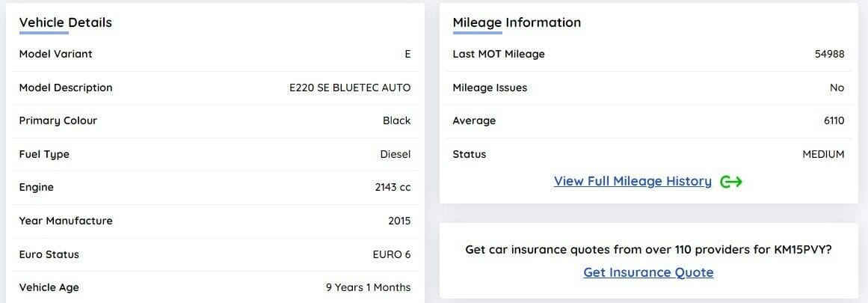
Task: Select the engine size 2143 cc
Action: 393,187
